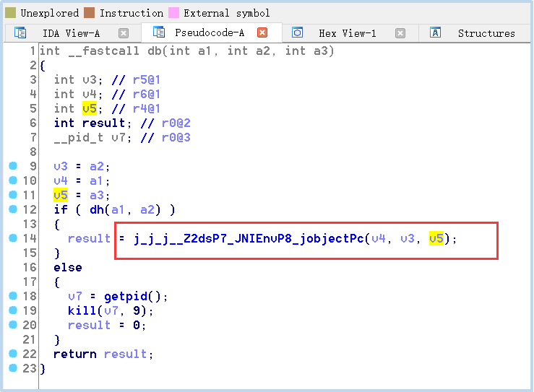
Task: Click variable v4 on line 10
Action: tap(61, 180)
